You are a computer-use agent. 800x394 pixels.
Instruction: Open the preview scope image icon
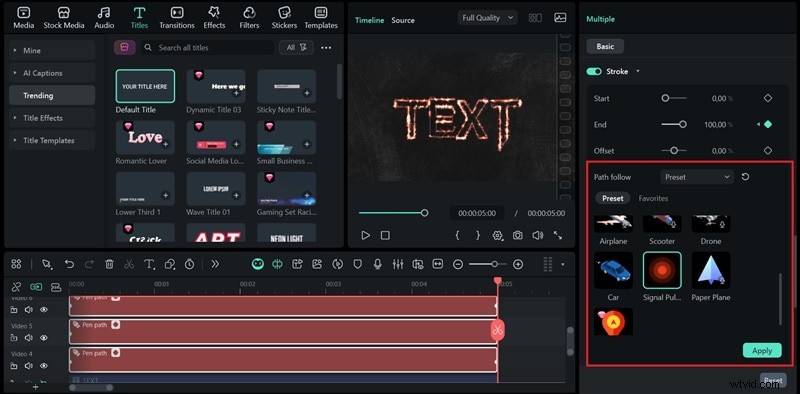click(x=560, y=18)
